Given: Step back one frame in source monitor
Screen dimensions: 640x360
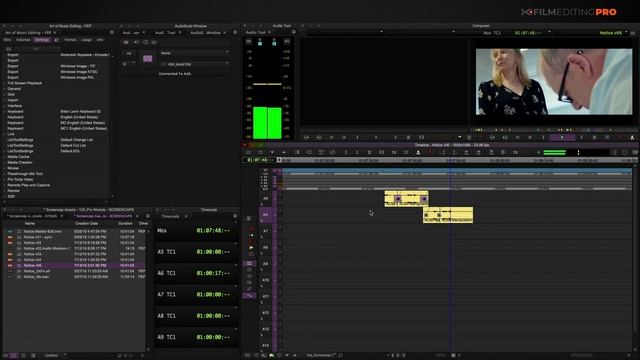Looking at the screenshot, I should point(332,138).
